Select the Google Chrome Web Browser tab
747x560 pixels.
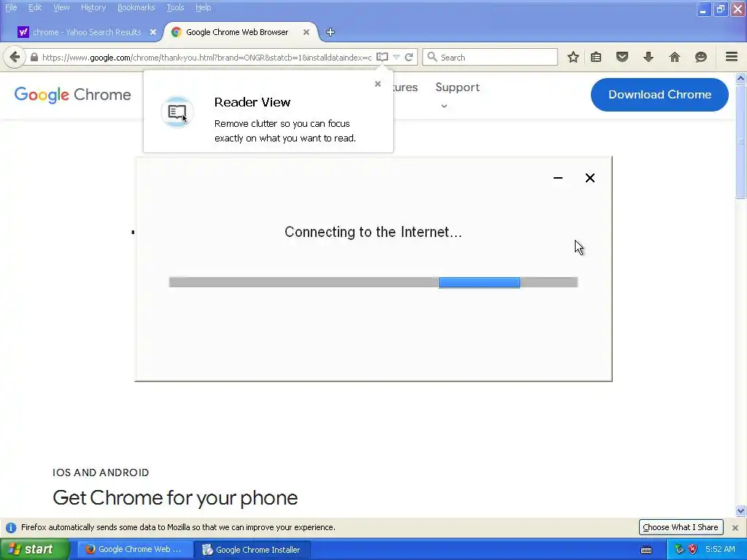237,32
